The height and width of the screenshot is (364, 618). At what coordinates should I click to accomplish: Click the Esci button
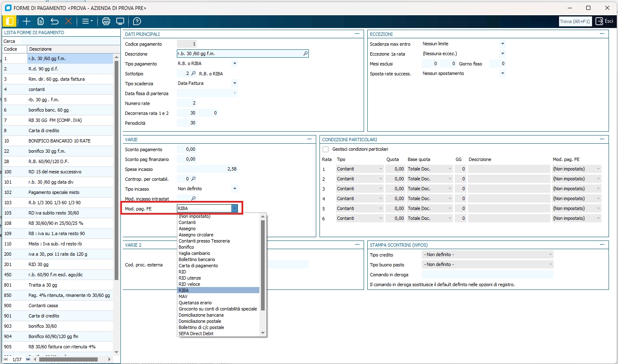click(x=604, y=21)
